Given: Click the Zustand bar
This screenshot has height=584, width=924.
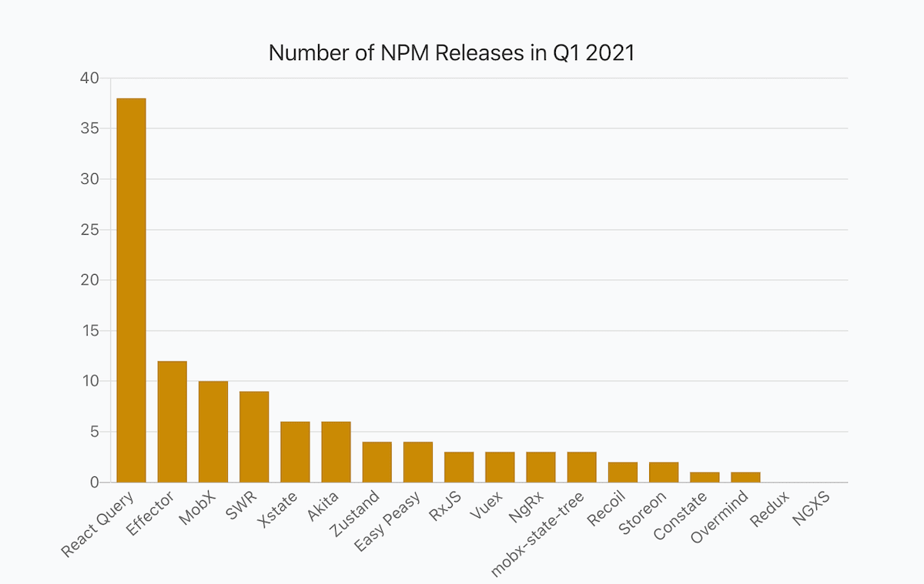Looking at the screenshot, I should pos(377,462).
